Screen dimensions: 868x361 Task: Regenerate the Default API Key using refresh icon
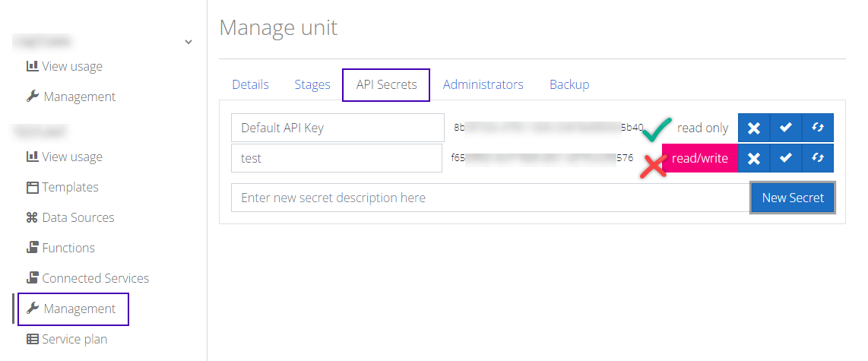(817, 128)
